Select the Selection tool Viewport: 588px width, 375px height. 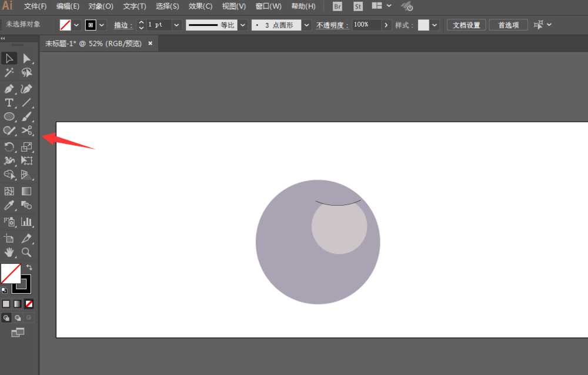(x=9, y=58)
